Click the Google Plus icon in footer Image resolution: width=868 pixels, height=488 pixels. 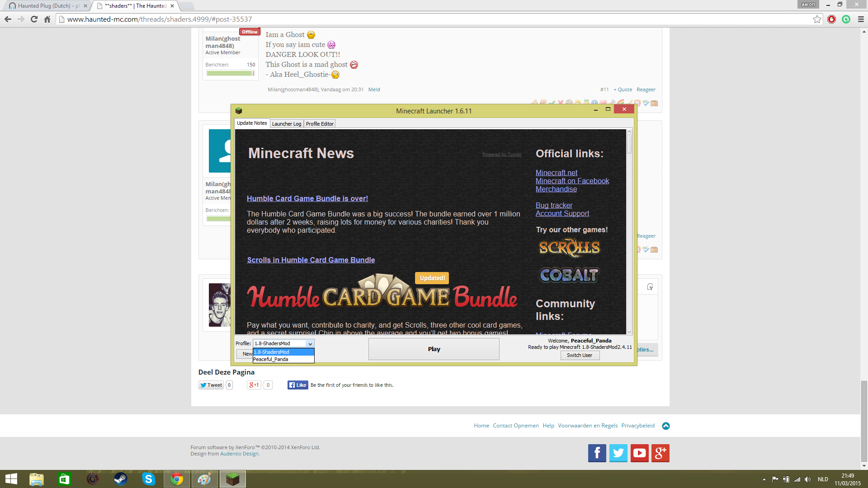click(660, 453)
